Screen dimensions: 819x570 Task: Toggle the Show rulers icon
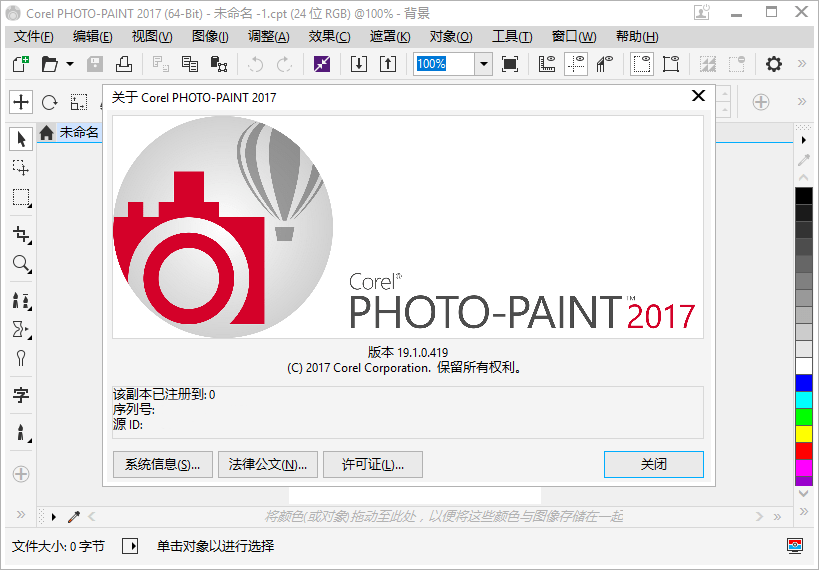547,64
